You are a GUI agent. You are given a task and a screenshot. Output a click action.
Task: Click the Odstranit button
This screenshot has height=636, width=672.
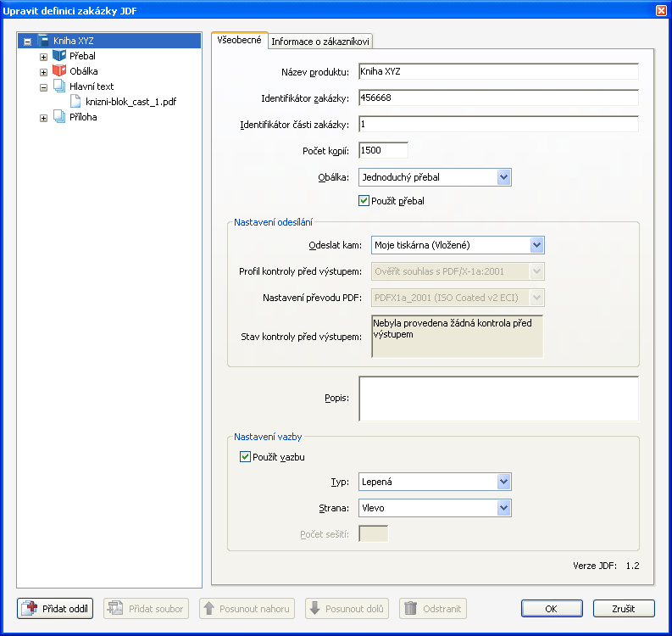click(433, 608)
